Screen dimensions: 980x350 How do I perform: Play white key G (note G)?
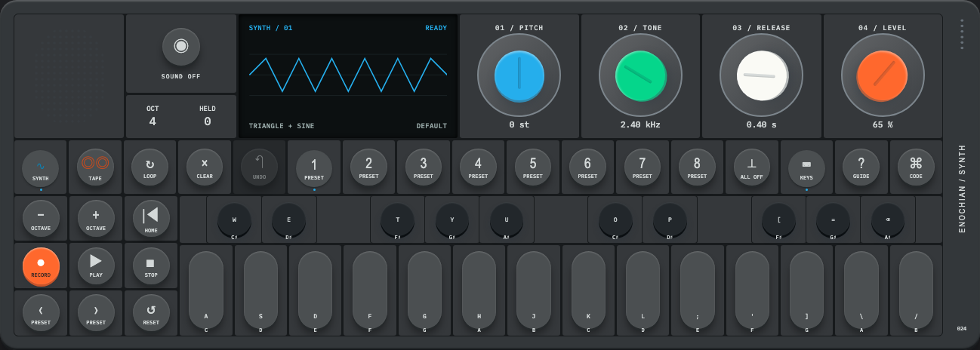click(x=424, y=290)
